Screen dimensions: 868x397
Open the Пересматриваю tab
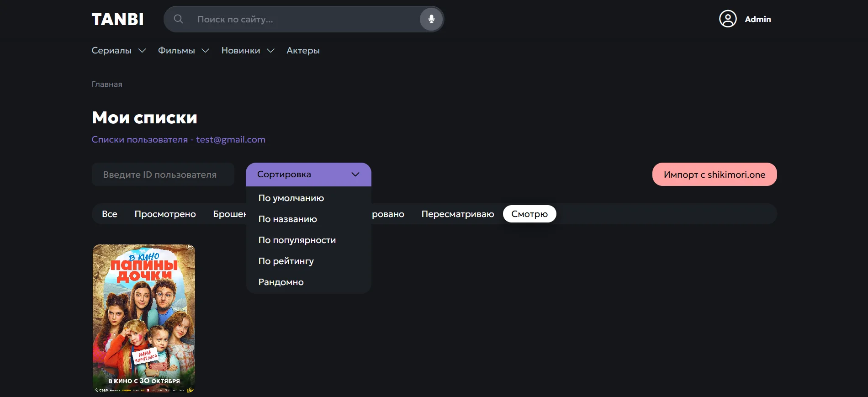tap(457, 214)
